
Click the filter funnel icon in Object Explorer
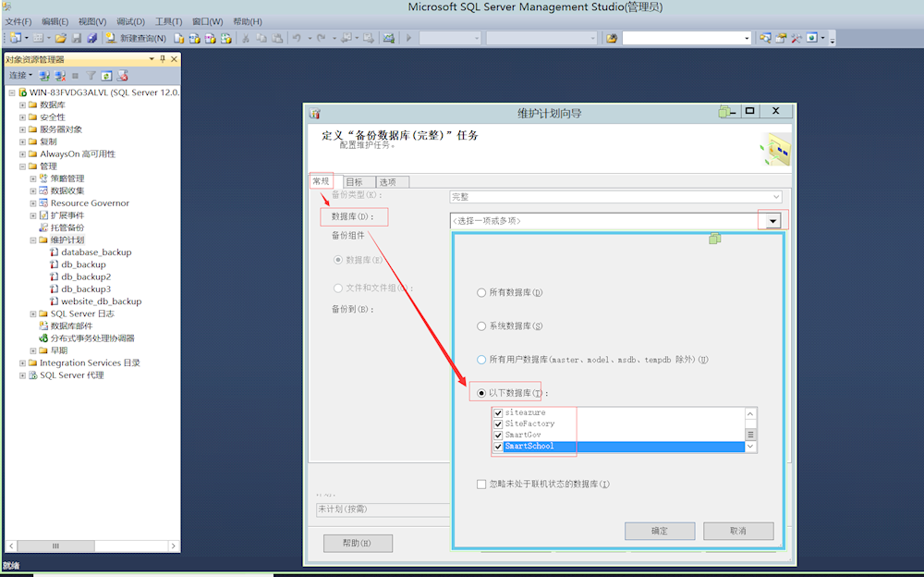pyautogui.click(x=91, y=76)
